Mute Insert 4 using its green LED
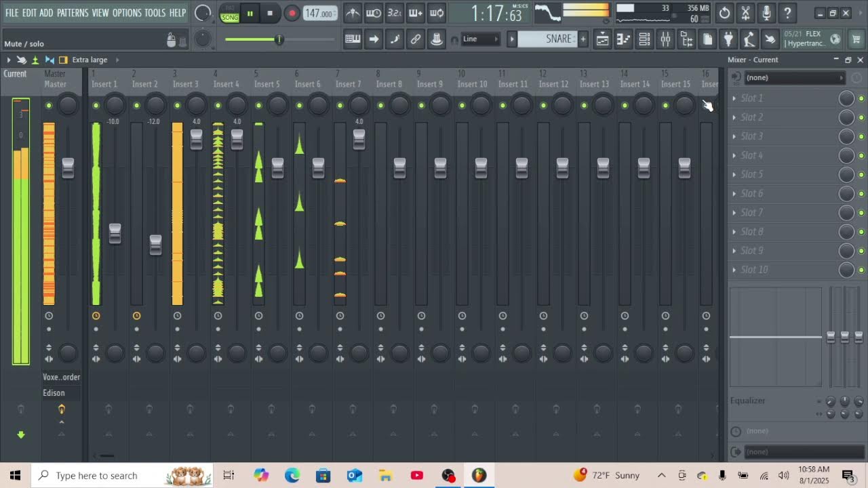Viewport: 868px width, 488px height. (x=218, y=105)
